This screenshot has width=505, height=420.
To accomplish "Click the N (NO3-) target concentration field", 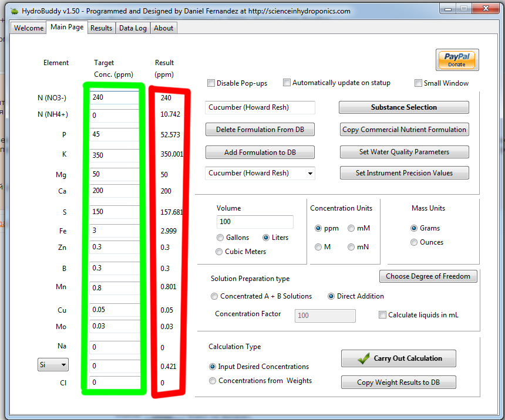I will tap(115, 97).
